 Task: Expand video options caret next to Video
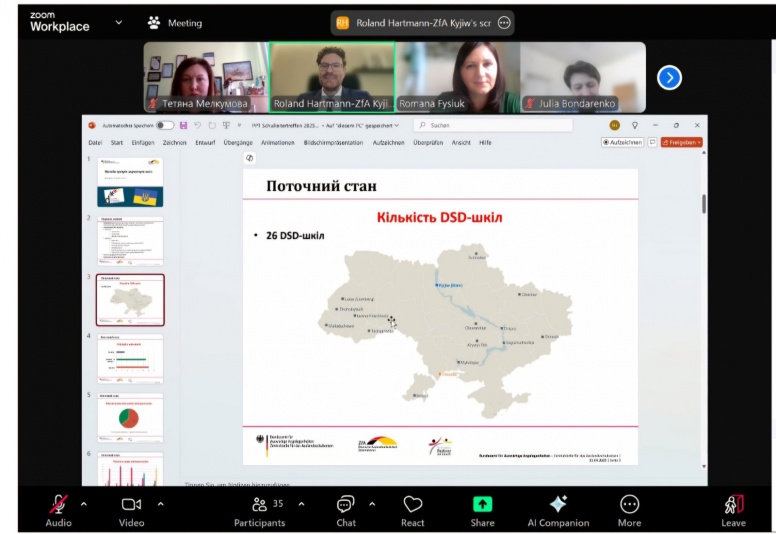[x=160, y=503]
